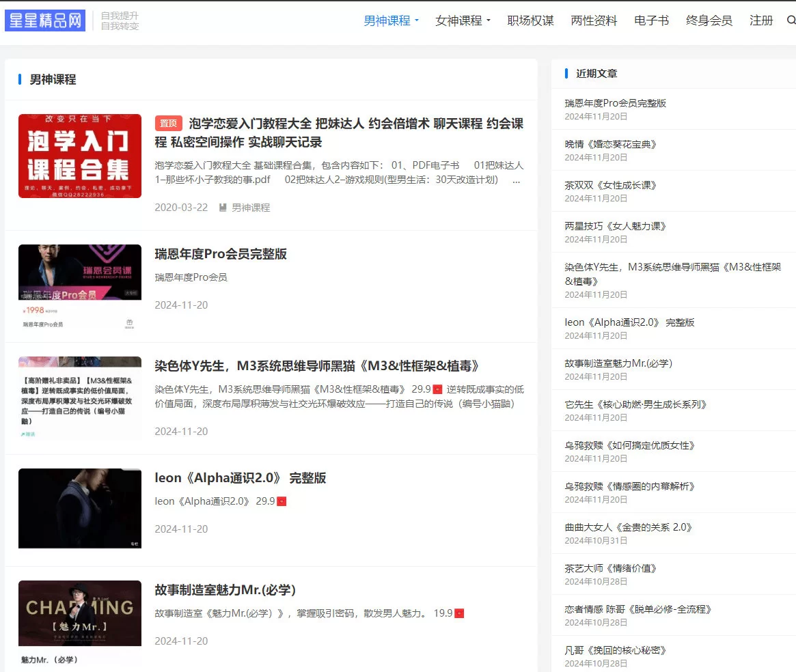This screenshot has width=796, height=672.
Task: Select 两性资料 in the top navigation
Action: (x=594, y=20)
